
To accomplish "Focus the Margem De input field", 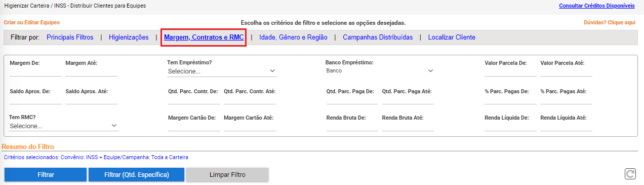I will tap(35, 71).
